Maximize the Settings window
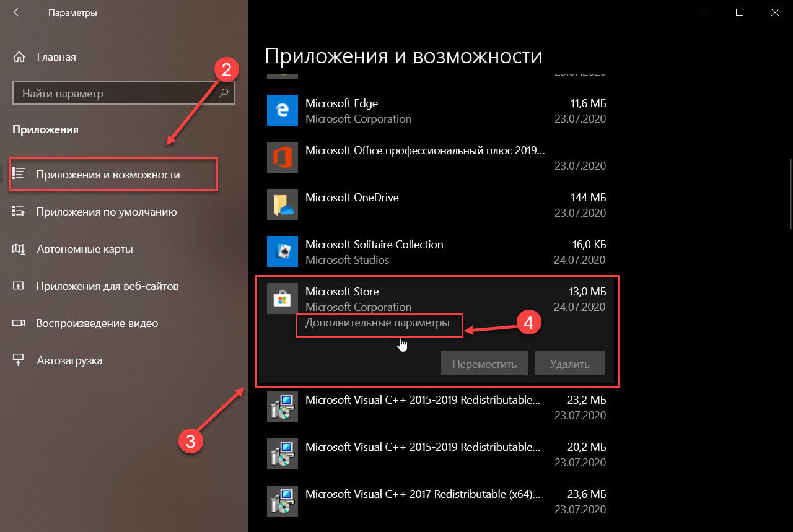 pos(739,12)
